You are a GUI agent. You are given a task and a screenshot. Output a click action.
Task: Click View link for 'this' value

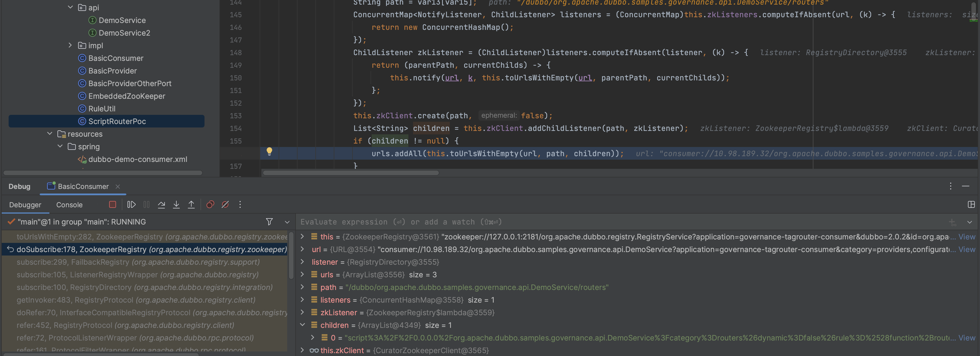point(967,237)
